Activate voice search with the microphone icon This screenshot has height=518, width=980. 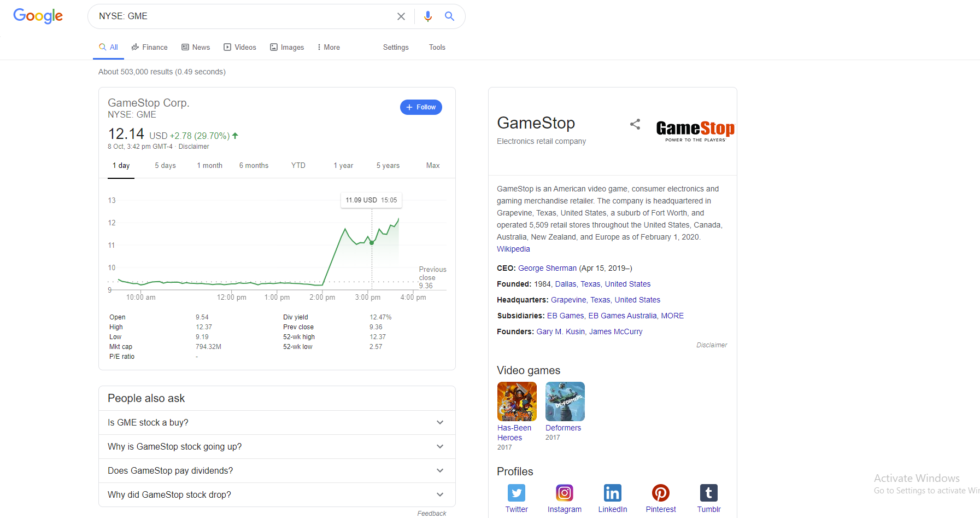tap(429, 16)
